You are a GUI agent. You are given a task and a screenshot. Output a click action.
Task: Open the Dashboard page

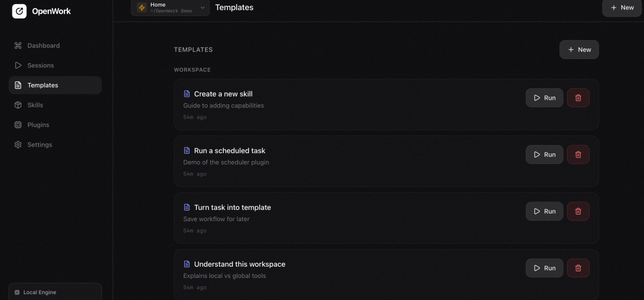click(43, 45)
